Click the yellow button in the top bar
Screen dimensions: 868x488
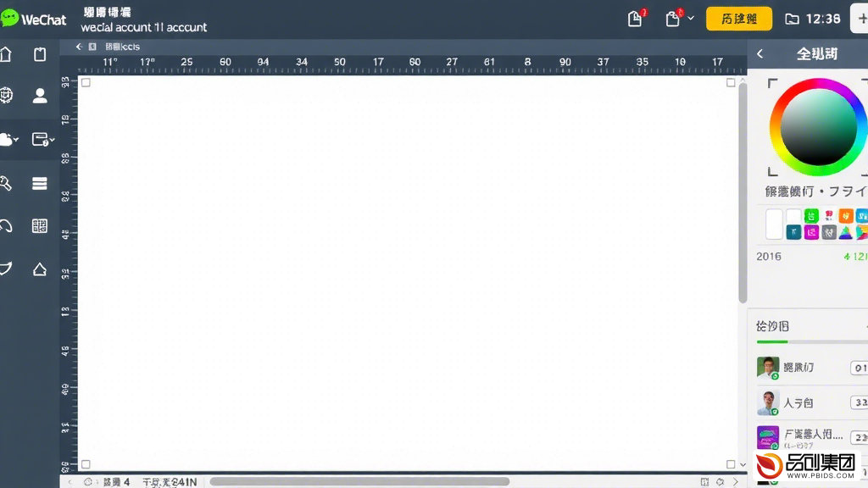739,19
